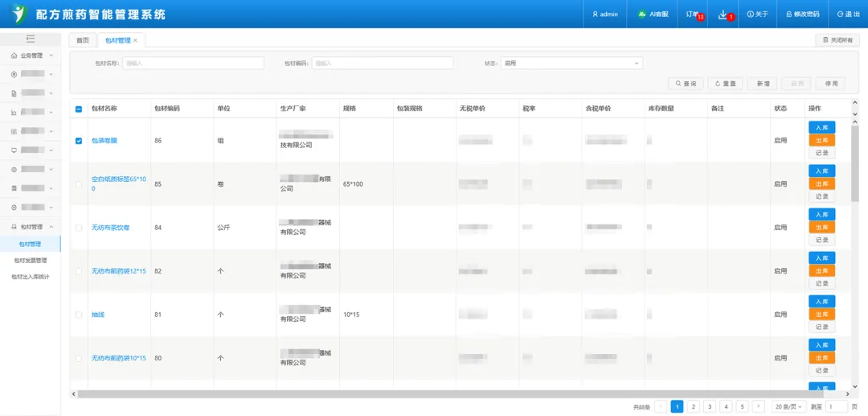Collapse the sidebar with the hamburger icon
Image resolution: width=868 pixels, height=416 pixels.
tap(31, 39)
